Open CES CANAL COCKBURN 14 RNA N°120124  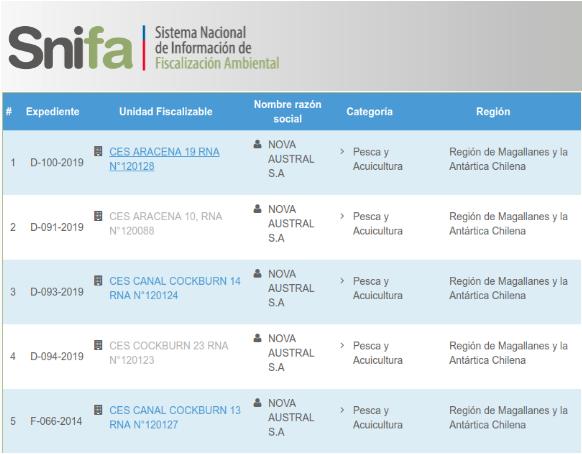coord(175,288)
